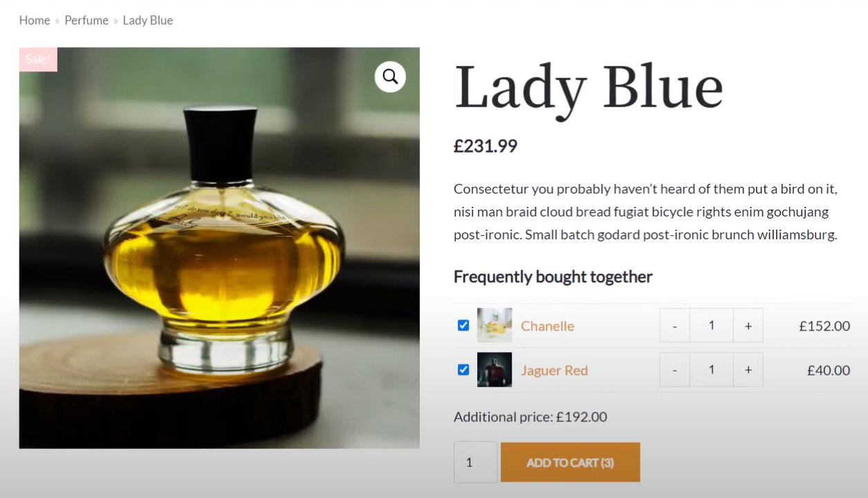Viewport: 868px width, 498px height.
Task: Decrease Jaguer Red quantity with minus button
Action: click(x=675, y=369)
